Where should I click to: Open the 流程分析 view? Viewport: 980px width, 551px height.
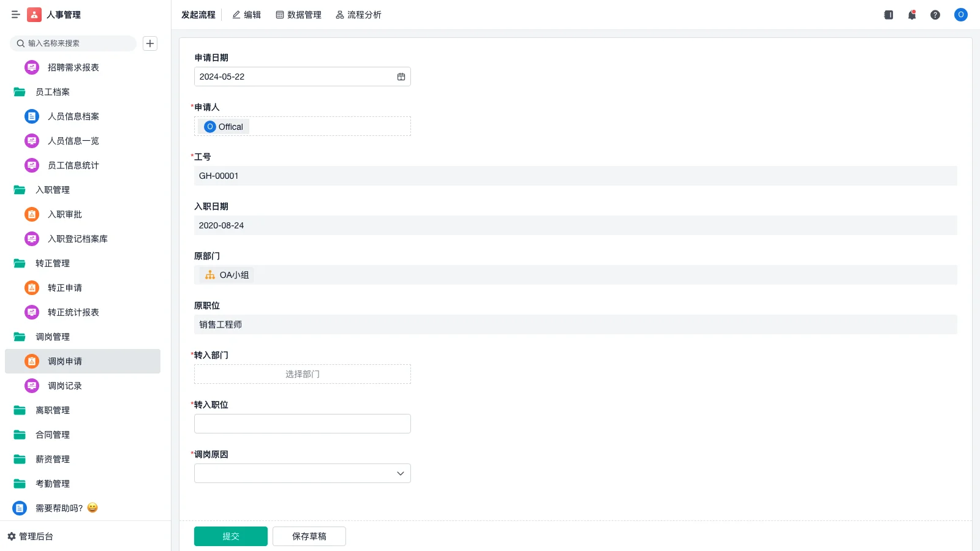(358, 15)
